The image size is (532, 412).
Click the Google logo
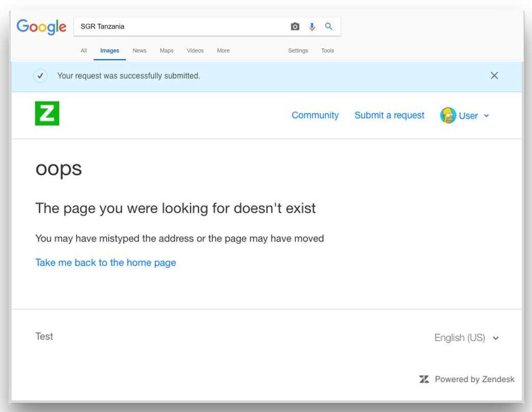[41, 27]
